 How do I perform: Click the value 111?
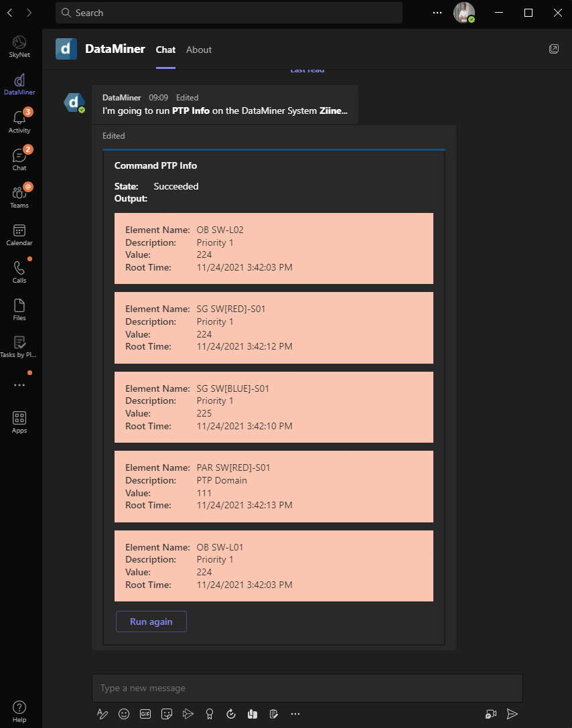pos(204,493)
